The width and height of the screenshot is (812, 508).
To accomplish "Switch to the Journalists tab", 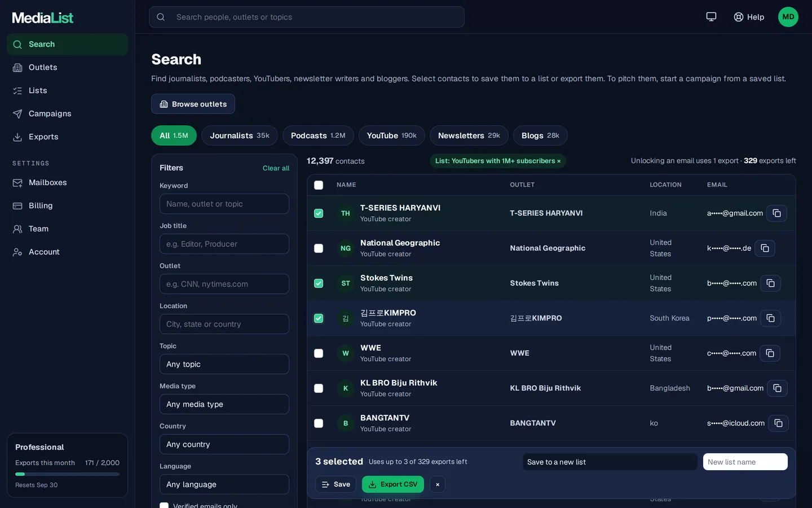I will tap(240, 135).
